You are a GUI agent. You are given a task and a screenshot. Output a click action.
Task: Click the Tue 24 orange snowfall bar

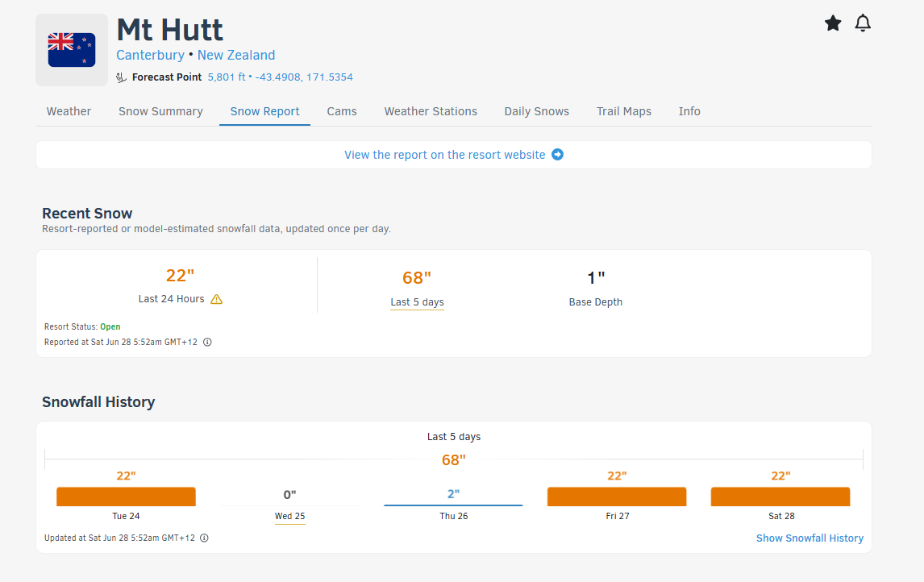[126, 497]
